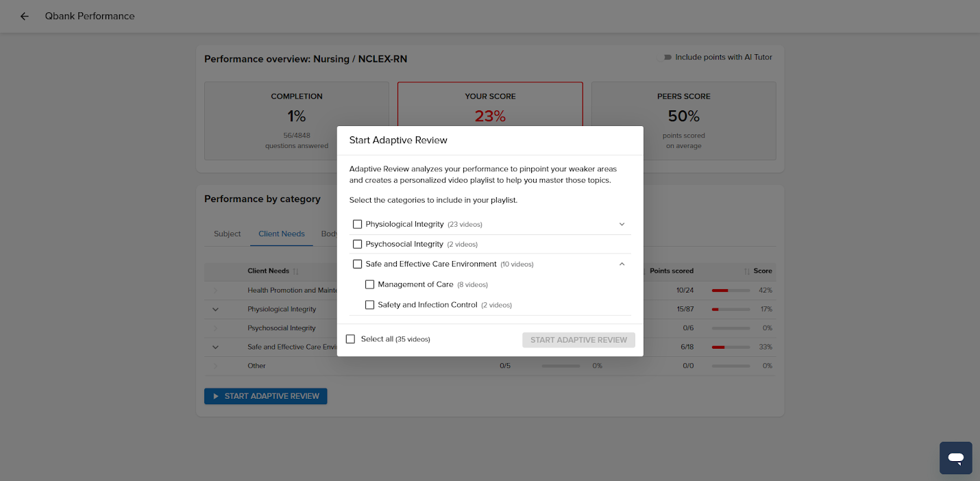Image resolution: width=980 pixels, height=481 pixels.
Task: Expand the Health Promotion and Maintenance row
Action: [x=215, y=290]
